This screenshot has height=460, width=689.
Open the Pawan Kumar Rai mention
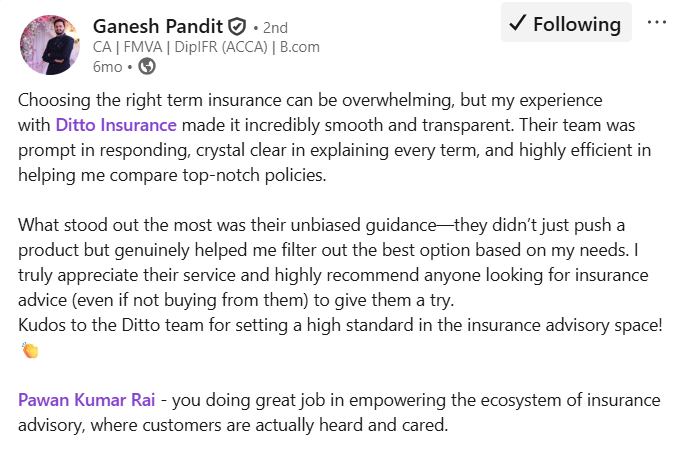87,400
